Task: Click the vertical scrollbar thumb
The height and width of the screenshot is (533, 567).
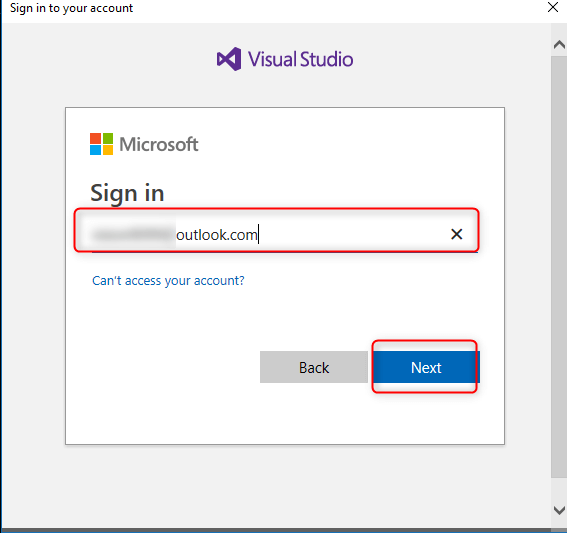Action: click(x=559, y=267)
